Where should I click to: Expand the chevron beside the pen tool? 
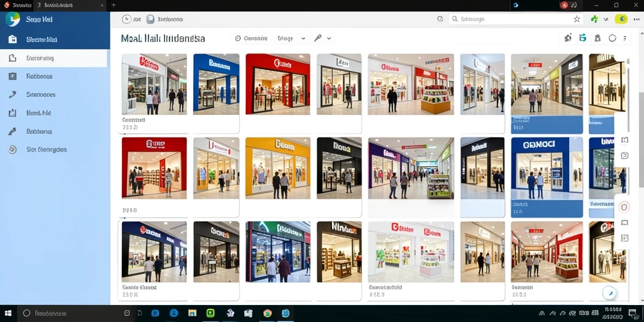(329, 38)
